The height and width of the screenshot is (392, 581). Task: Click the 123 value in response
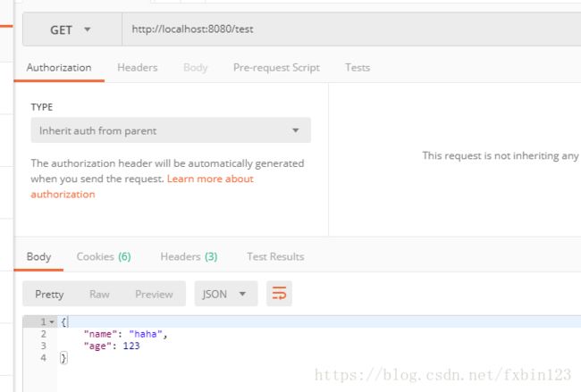(131, 346)
